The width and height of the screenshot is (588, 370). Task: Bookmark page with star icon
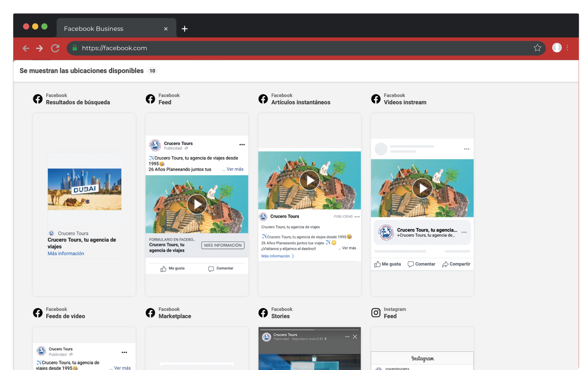coord(537,48)
